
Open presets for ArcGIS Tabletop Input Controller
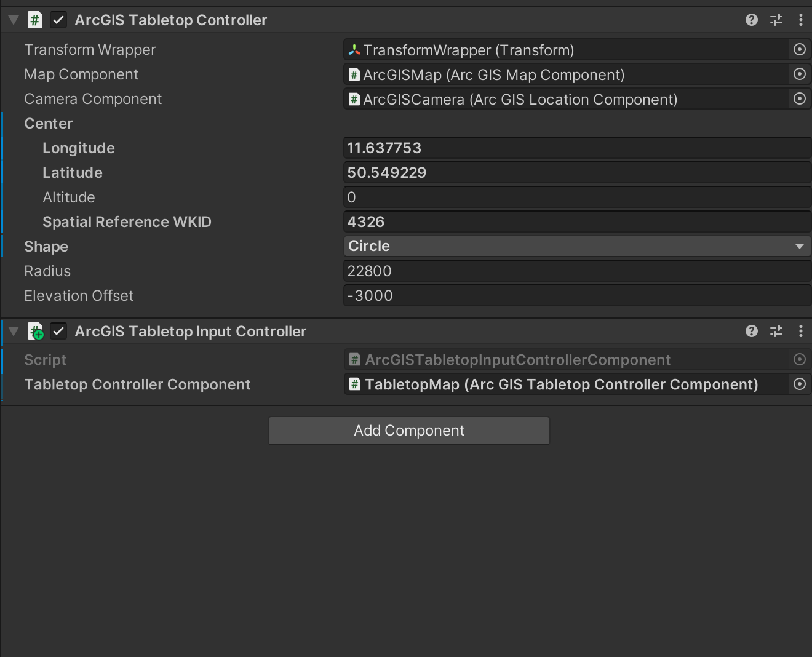click(x=776, y=332)
